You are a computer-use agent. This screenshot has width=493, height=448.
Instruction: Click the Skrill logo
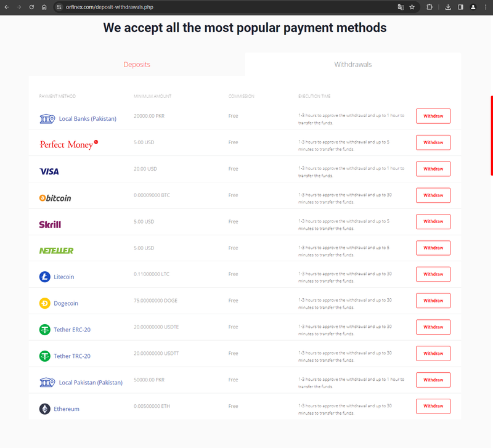(50, 224)
